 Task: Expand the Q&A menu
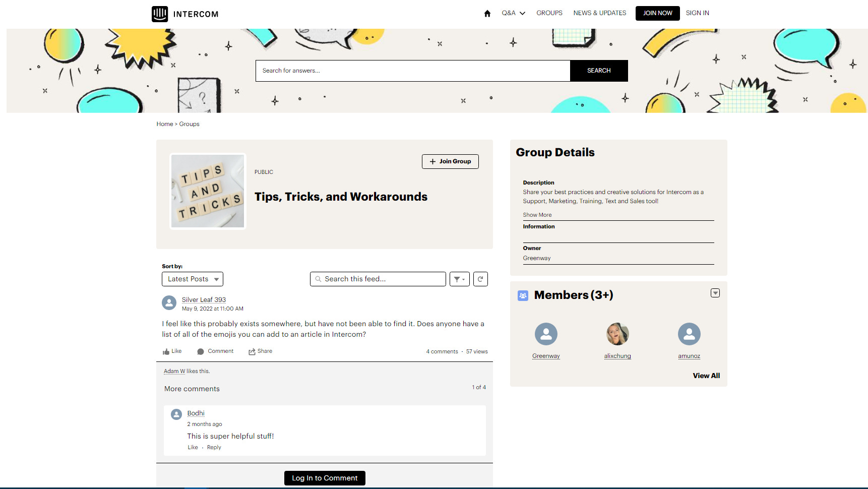513,13
